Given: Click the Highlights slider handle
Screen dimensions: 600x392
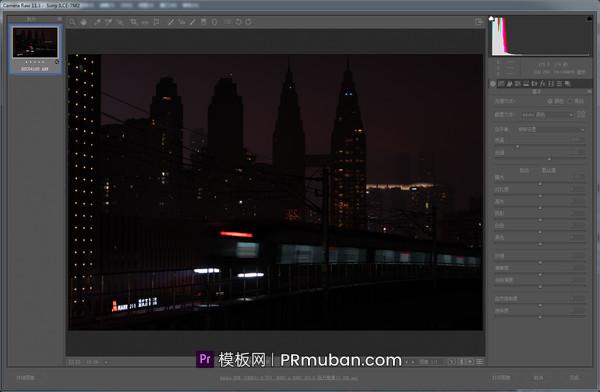Looking at the screenshot, I should (540, 208).
